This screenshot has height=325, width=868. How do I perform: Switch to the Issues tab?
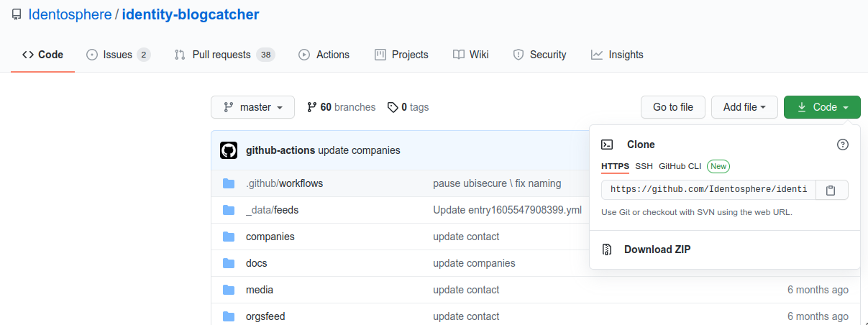coord(118,55)
